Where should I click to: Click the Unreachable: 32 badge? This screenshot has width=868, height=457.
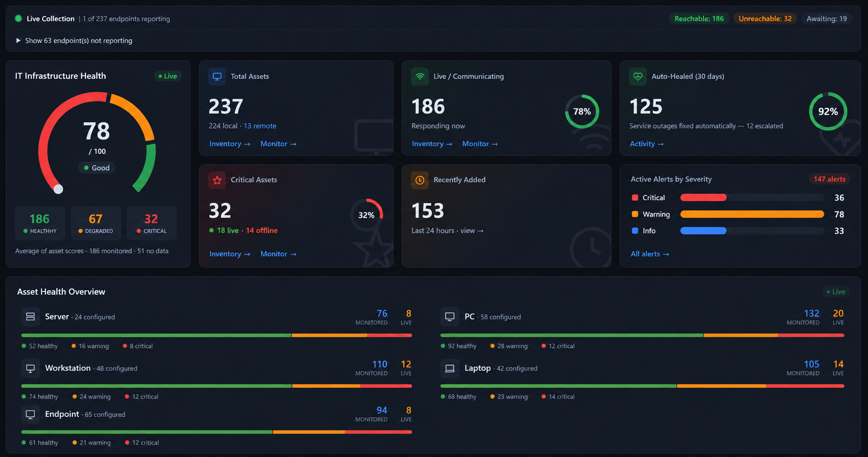[765, 19]
